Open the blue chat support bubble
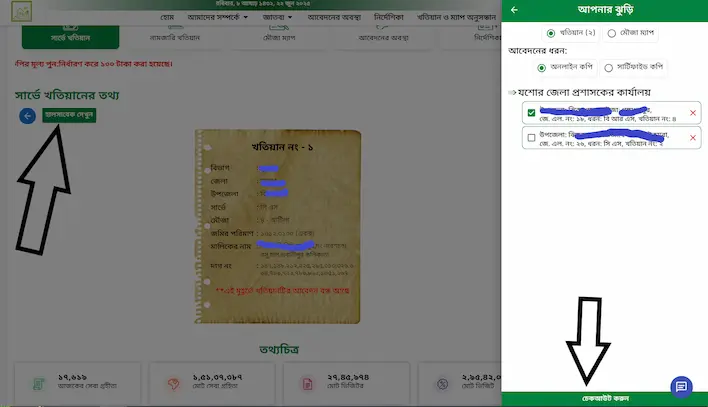The width and height of the screenshot is (708, 407). tap(681, 387)
